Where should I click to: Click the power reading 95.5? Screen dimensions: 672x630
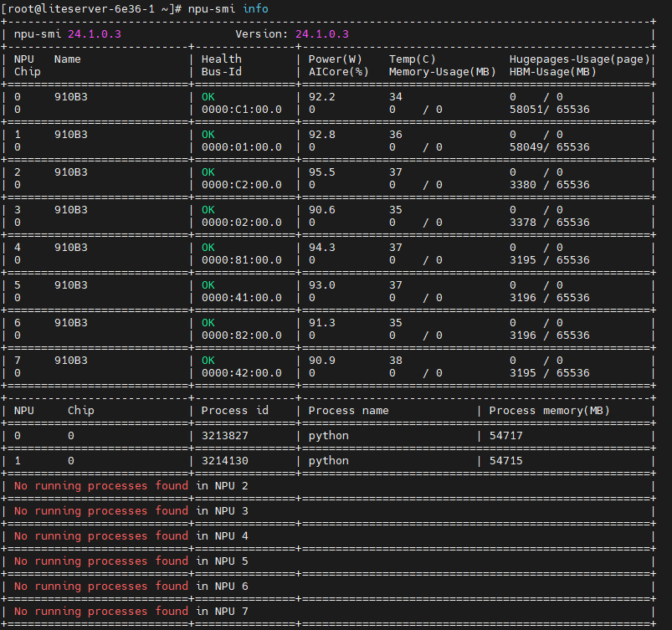point(321,172)
